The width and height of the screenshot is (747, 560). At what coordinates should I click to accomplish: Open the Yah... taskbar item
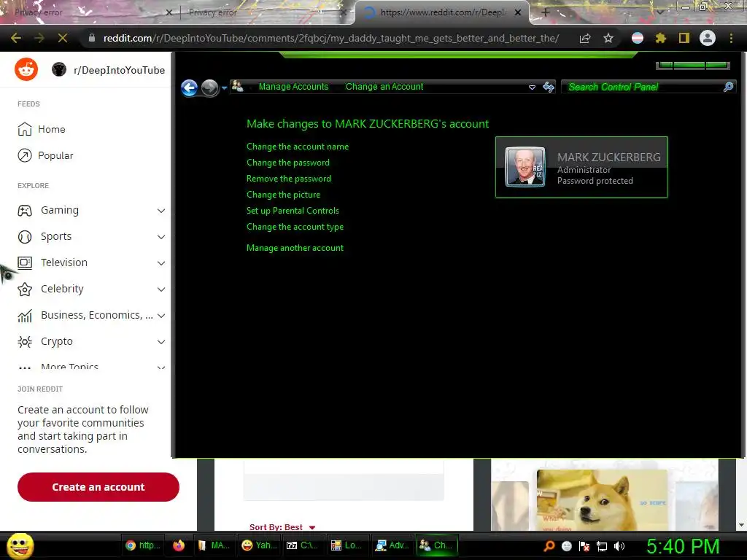(259, 545)
